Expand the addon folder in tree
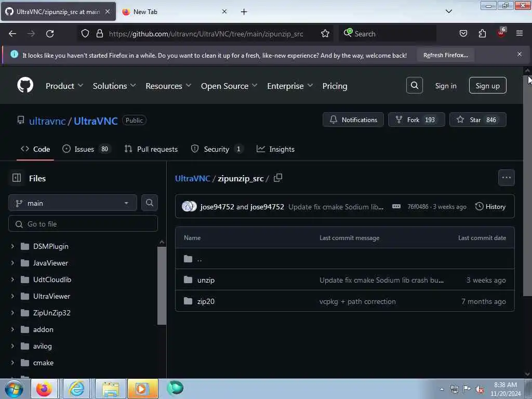 pyautogui.click(x=12, y=329)
